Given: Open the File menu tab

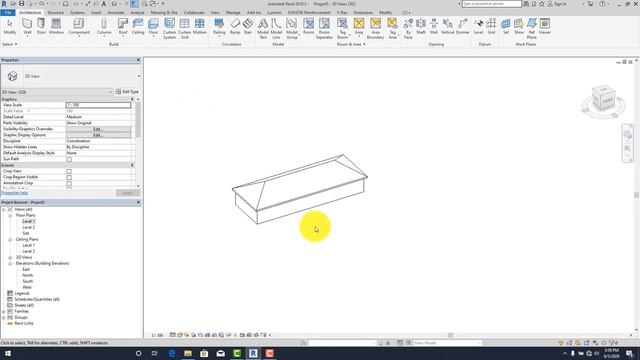Looking at the screenshot, I should click(8, 13).
